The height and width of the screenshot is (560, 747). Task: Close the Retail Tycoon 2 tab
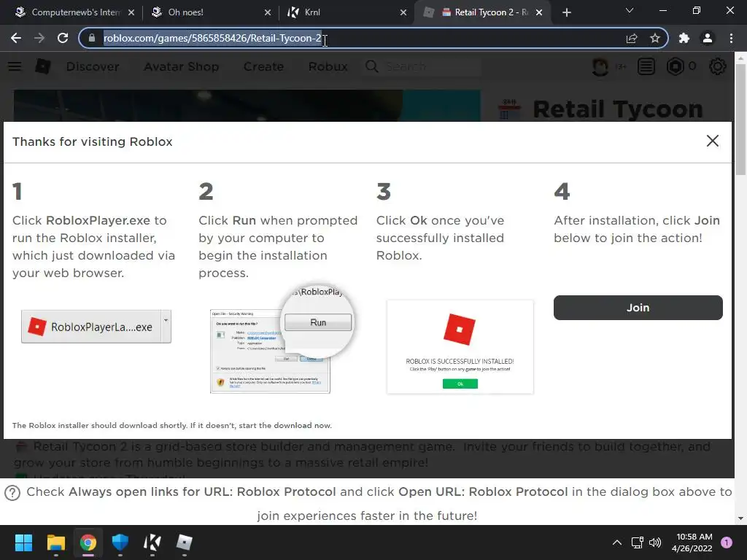pyautogui.click(x=539, y=12)
